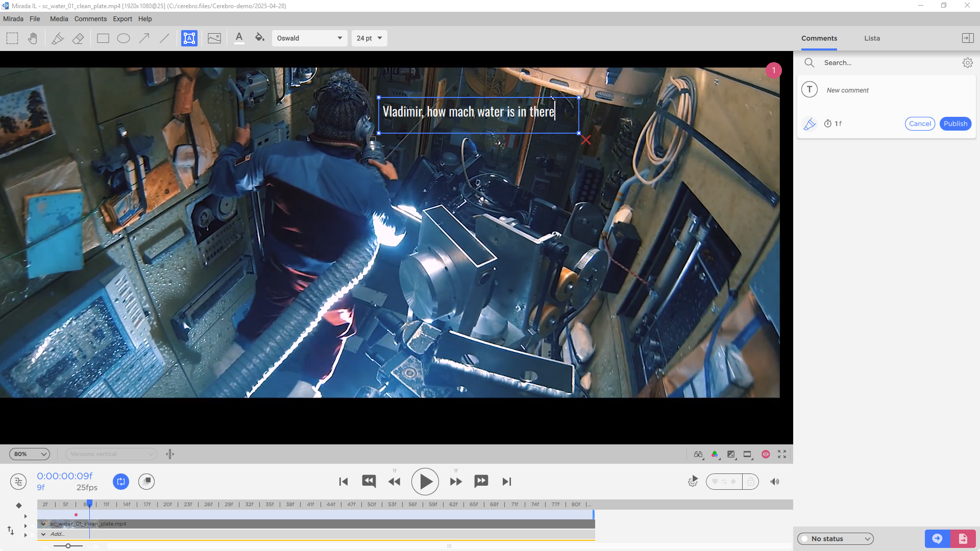Screen dimensions: 980x551
Task: Select the hand pan tool
Action: coord(32,38)
